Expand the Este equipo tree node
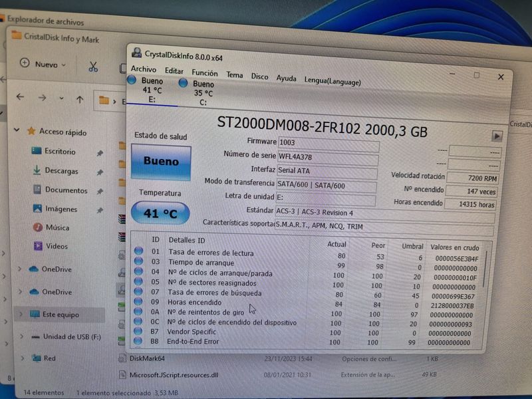This screenshot has width=532, height=399. tap(21, 314)
